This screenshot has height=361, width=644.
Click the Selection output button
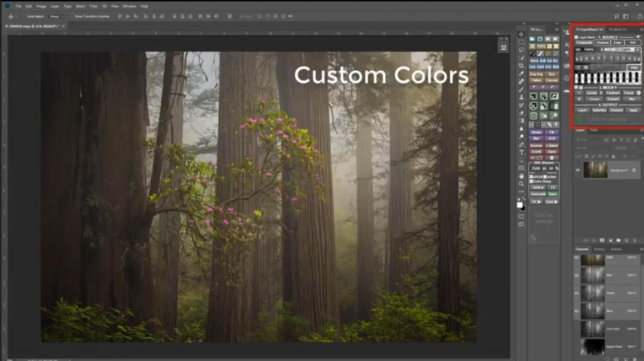coord(599,109)
